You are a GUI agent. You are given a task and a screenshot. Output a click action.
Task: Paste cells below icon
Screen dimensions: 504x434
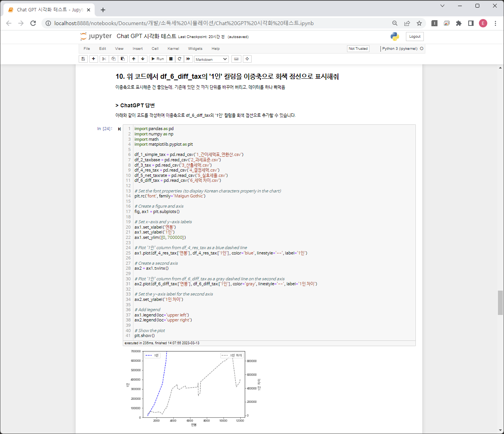[x=122, y=59]
